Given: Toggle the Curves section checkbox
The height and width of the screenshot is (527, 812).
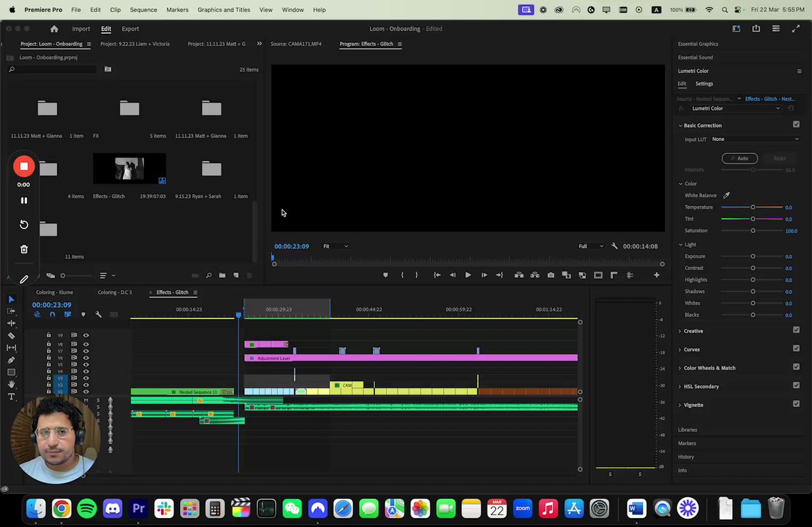Looking at the screenshot, I should coord(796,349).
